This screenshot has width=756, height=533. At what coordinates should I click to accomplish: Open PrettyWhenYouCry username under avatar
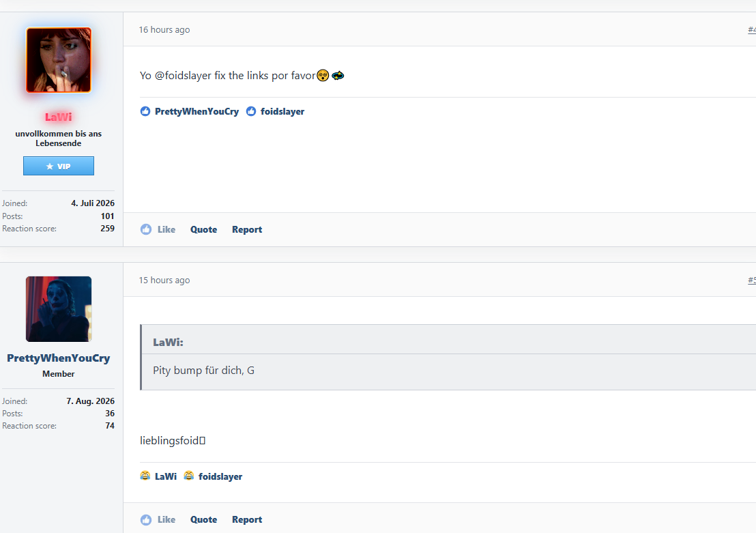pyautogui.click(x=59, y=358)
